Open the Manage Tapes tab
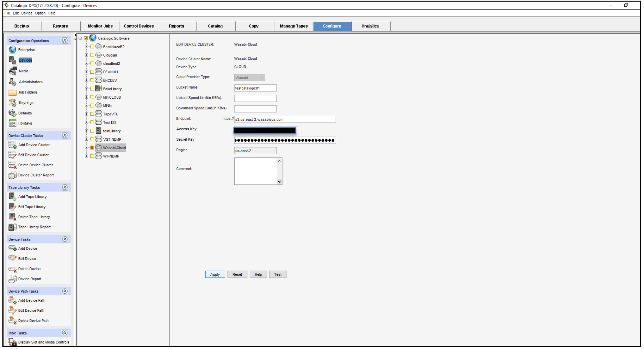The width and height of the screenshot is (644, 349). coord(294,26)
